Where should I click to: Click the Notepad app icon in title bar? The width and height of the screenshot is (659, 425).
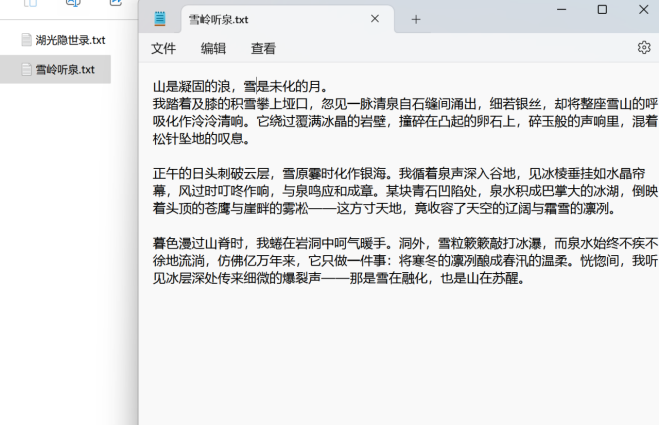160,19
